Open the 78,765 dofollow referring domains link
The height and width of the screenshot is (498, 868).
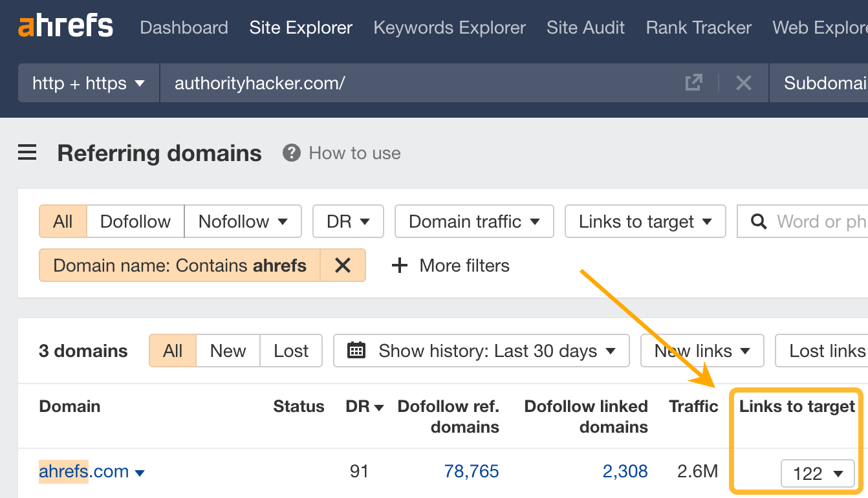coord(472,471)
